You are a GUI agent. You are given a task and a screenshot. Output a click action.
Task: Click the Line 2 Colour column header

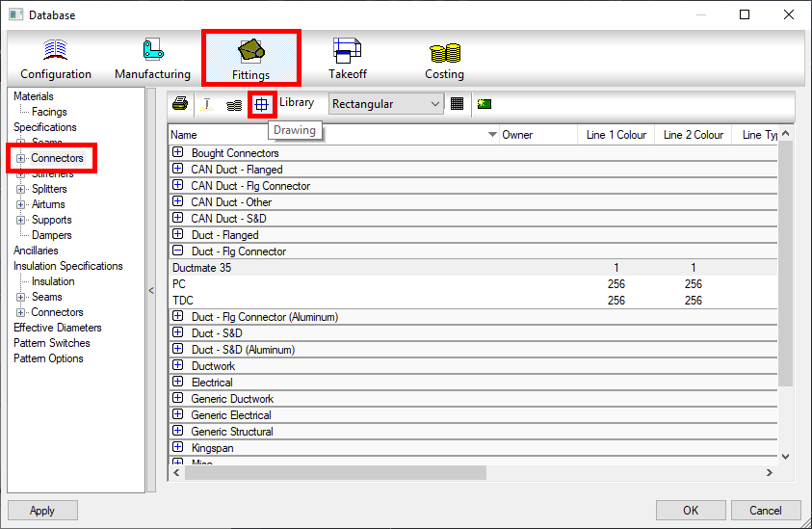694,135
